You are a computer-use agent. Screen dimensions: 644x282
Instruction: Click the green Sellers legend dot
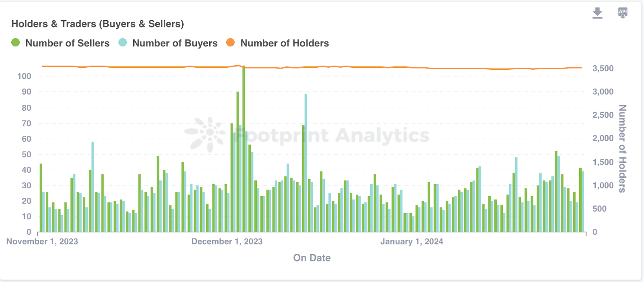coord(16,43)
